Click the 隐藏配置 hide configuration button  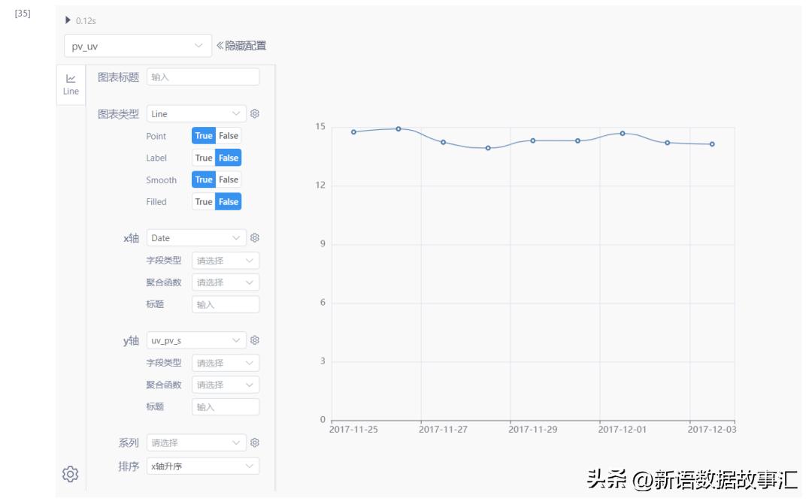244,44
